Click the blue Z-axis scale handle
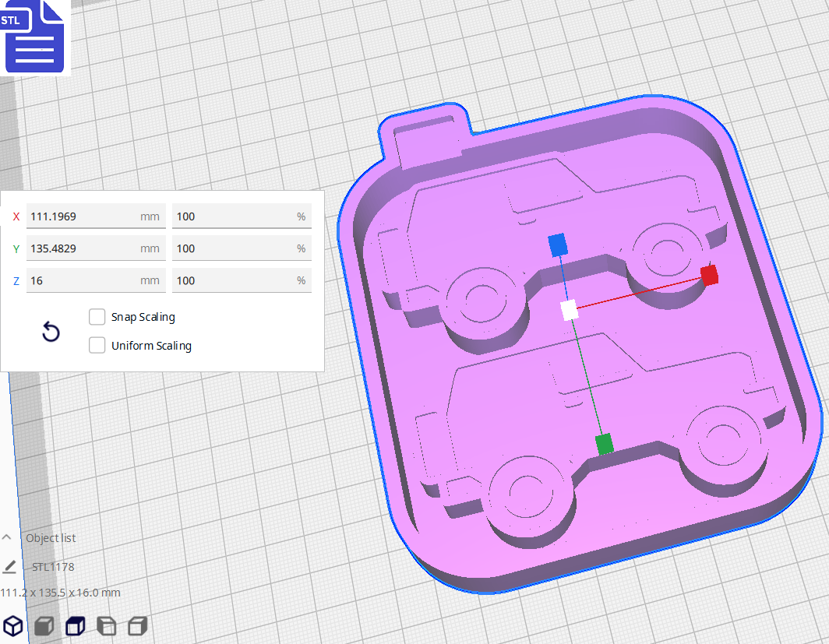This screenshot has height=644, width=829. pyautogui.click(x=556, y=245)
